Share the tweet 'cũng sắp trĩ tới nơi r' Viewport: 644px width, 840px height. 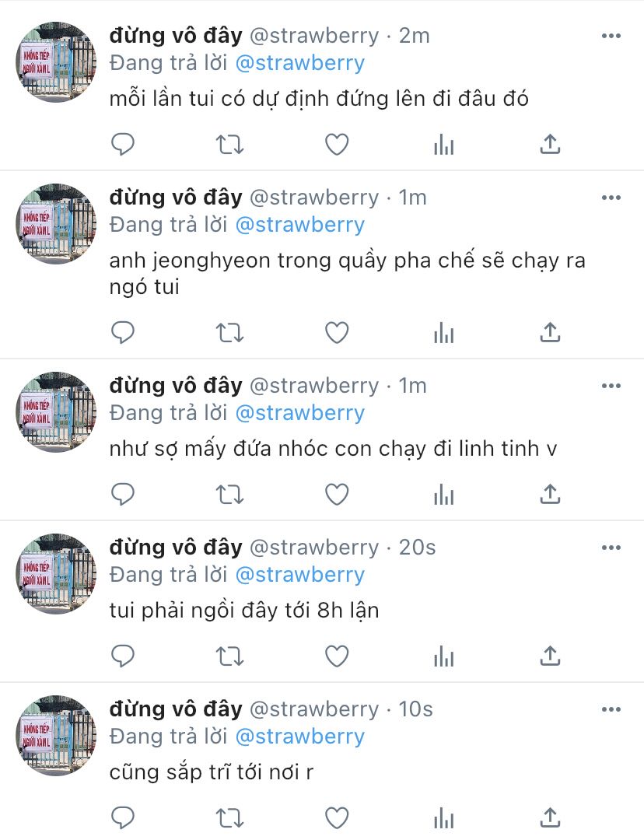click(550, 818)
